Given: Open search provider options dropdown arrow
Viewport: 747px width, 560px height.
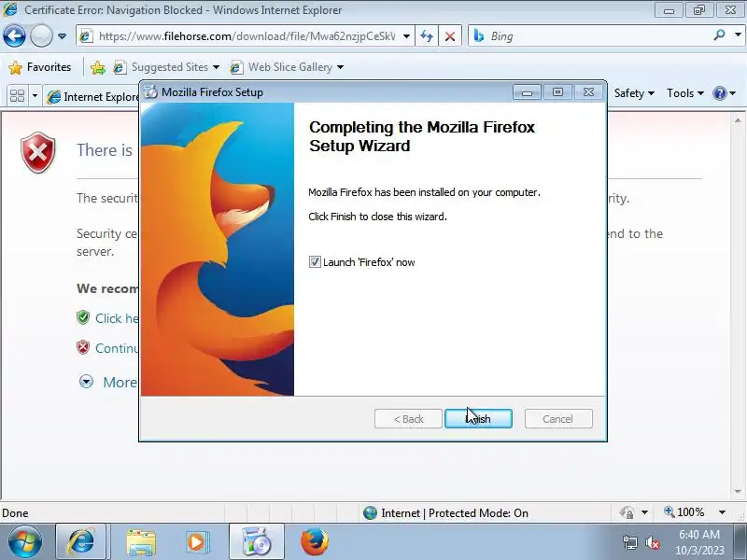Looking at the screenshot, I should tap(738, 35).
